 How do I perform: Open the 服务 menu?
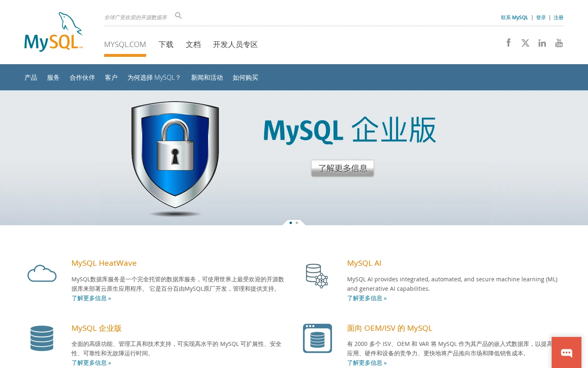tap(53, 77)
